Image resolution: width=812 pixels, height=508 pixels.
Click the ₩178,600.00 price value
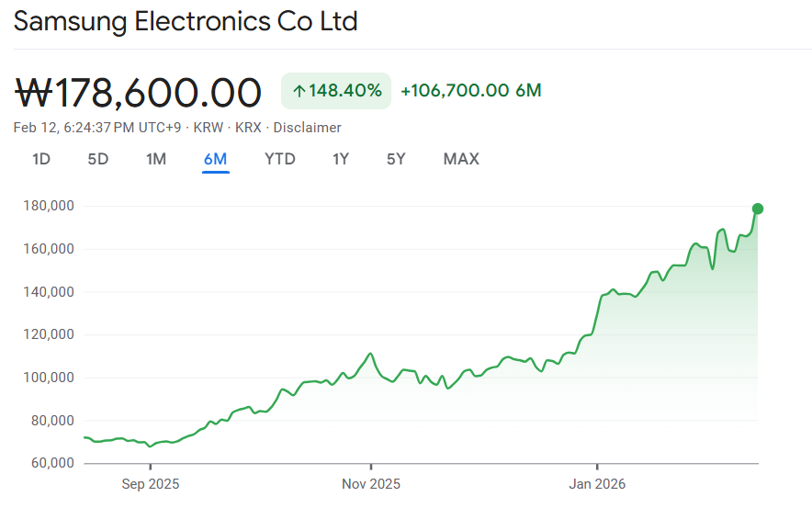[x=140, y=93]
